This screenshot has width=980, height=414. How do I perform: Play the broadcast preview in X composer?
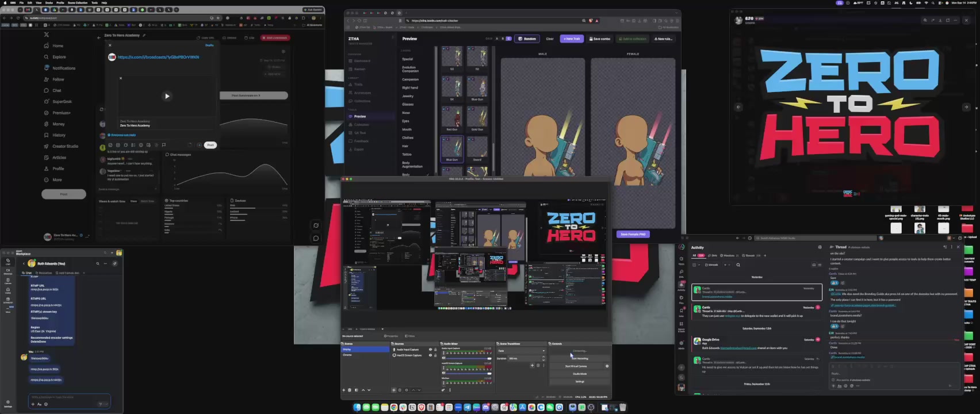pyautogui.click(x=167, y=96)
